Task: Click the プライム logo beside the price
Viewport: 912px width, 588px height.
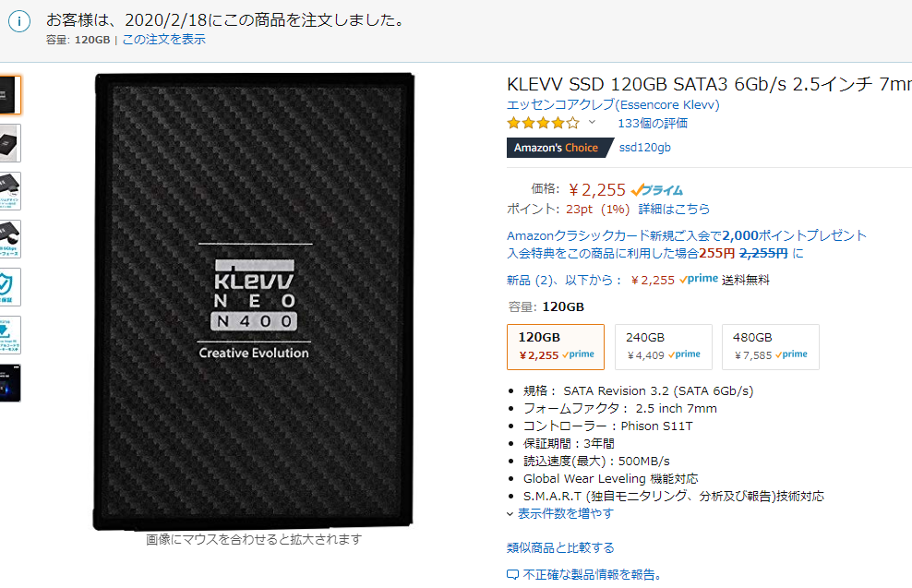Action: click(656, 190)
